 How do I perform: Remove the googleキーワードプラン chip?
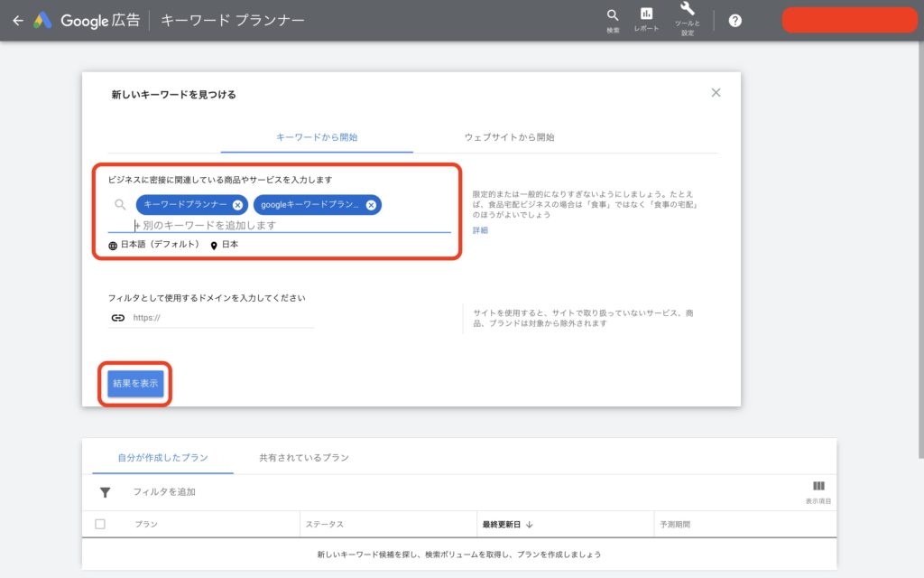tap(371, 205)
